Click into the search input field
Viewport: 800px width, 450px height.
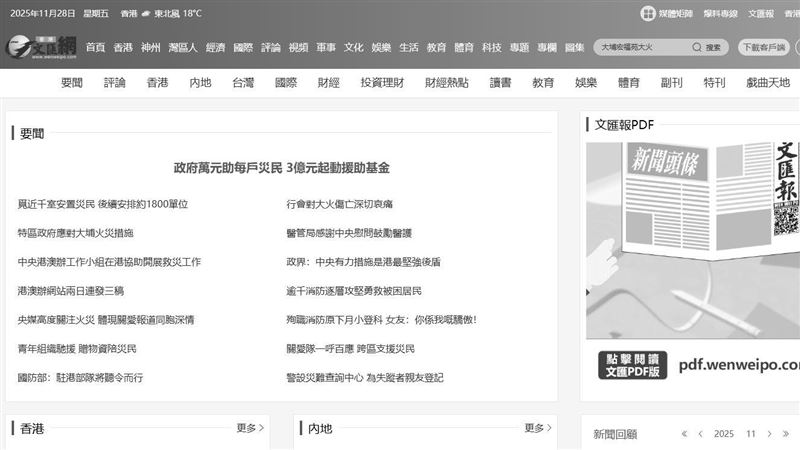click(643, 47)
